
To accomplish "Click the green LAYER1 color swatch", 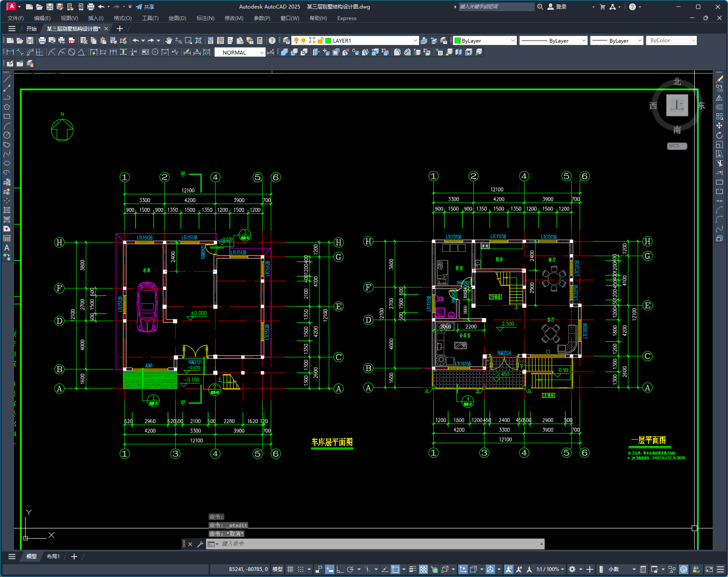I will (x=328, y=40).
